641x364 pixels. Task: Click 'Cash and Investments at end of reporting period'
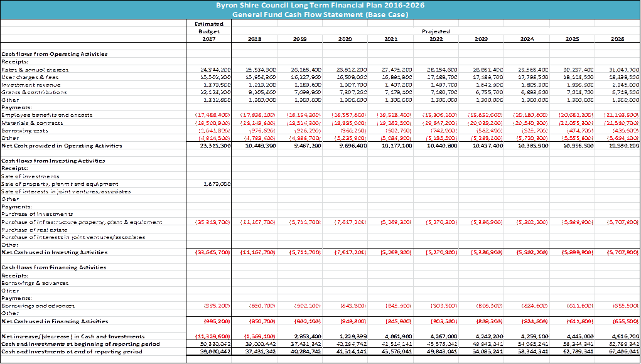point(72,351)
